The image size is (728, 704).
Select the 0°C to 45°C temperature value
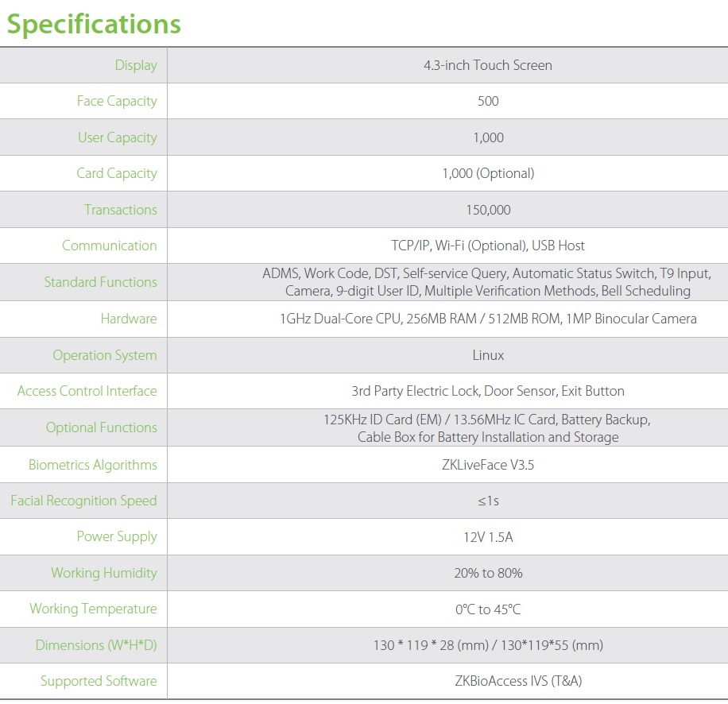pos(487,609)
